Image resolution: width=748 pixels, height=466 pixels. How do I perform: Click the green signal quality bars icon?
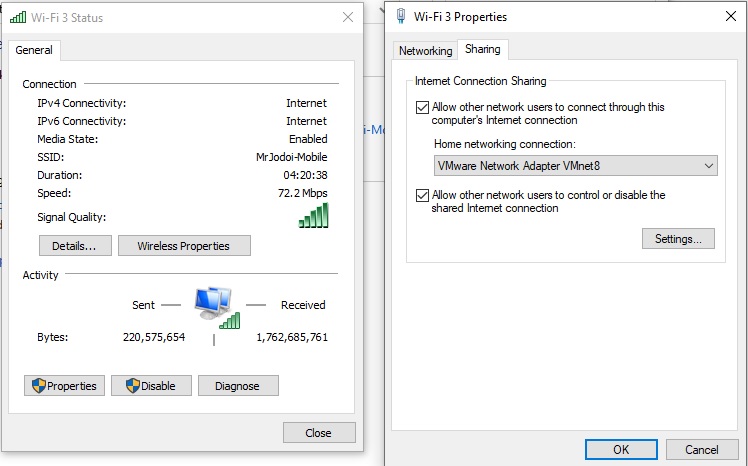point(313,216)
